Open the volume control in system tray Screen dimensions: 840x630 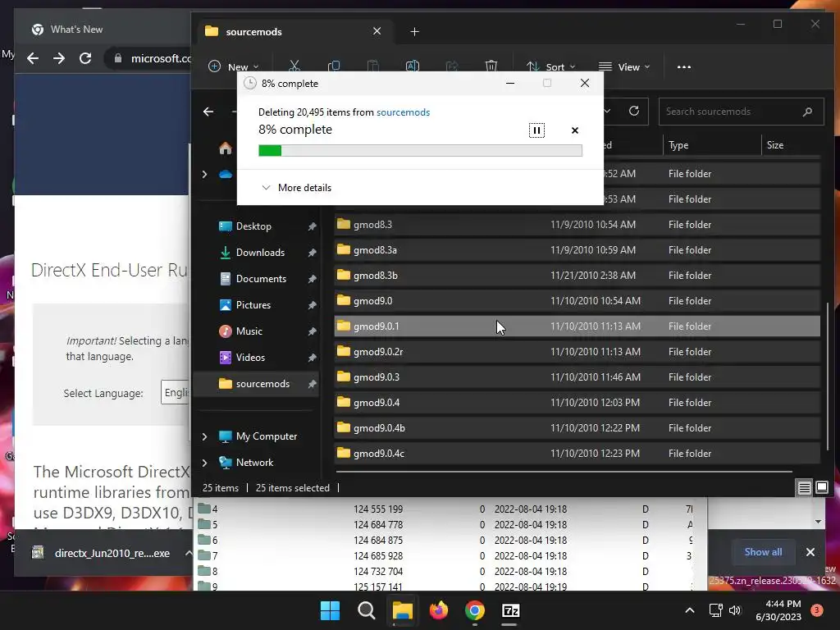click(x=735, y=610)
